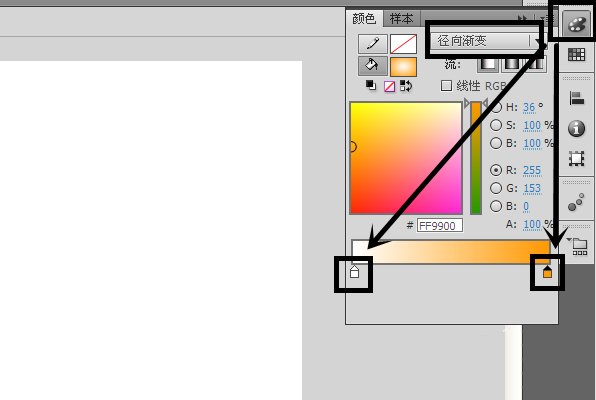Screen dimensions: 596x400
Task: Select the R red radio button
Action: click(x=496, y=170)
